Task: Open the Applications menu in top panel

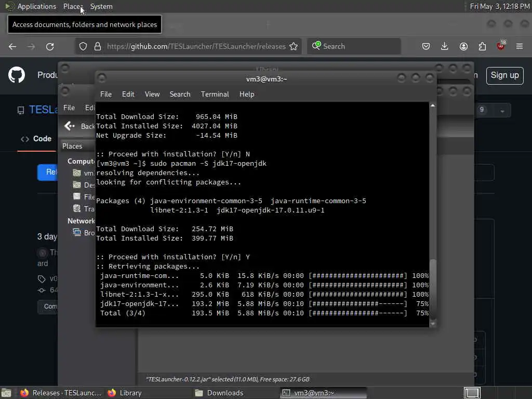Action: pos(37,6)
